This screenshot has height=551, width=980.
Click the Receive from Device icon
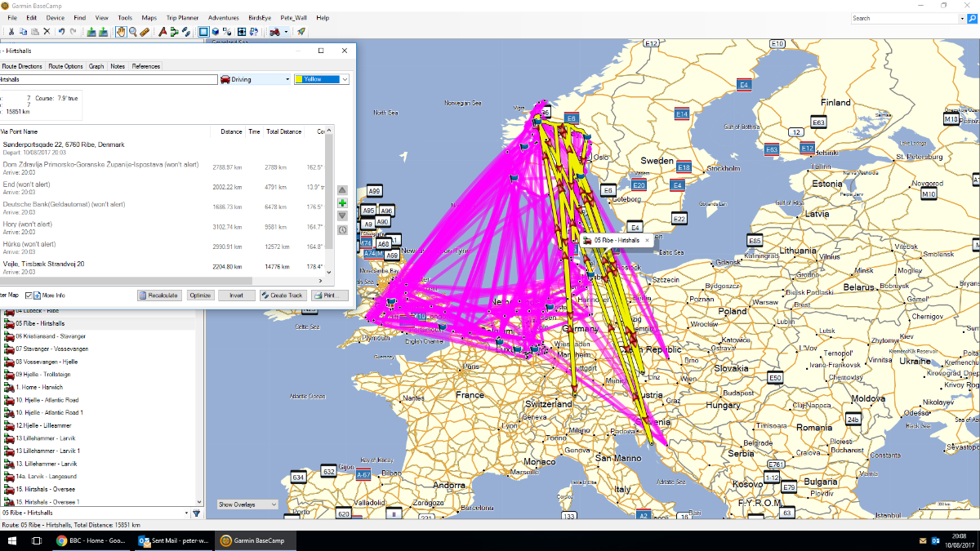click(x=103, y=32)
